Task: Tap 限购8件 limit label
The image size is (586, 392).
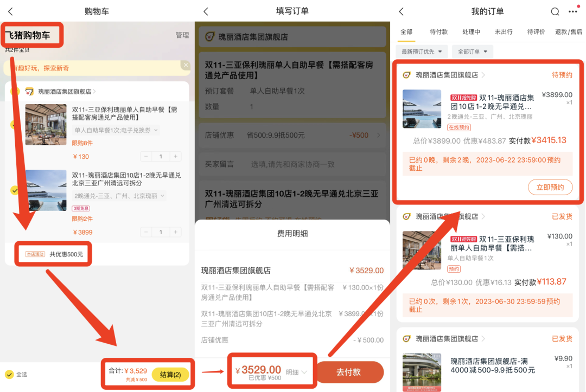Action: click(82, 143)
